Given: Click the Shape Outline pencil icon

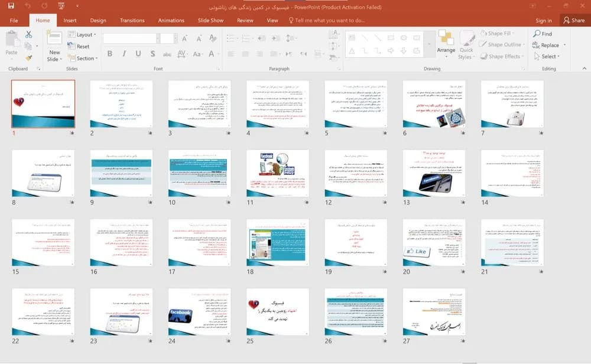Looking at the screenshot, I should tap(483, 44).
